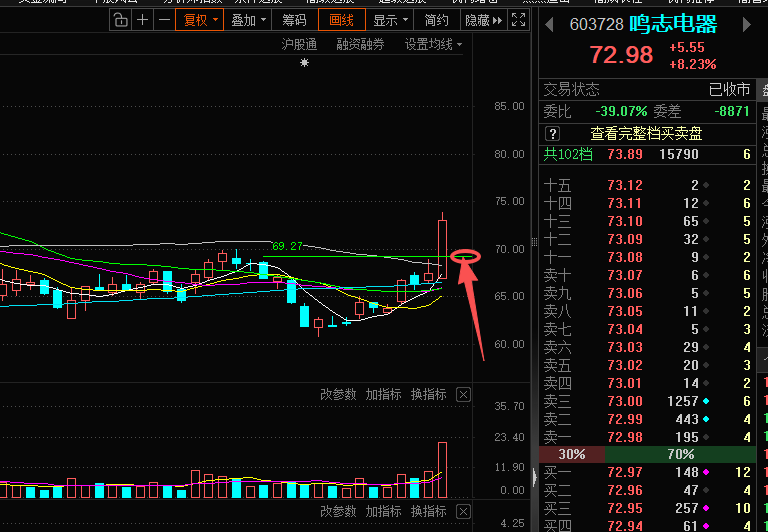768x532 pixels.
Task: Click the 十五 ask price 73.12
Action: 624,185
